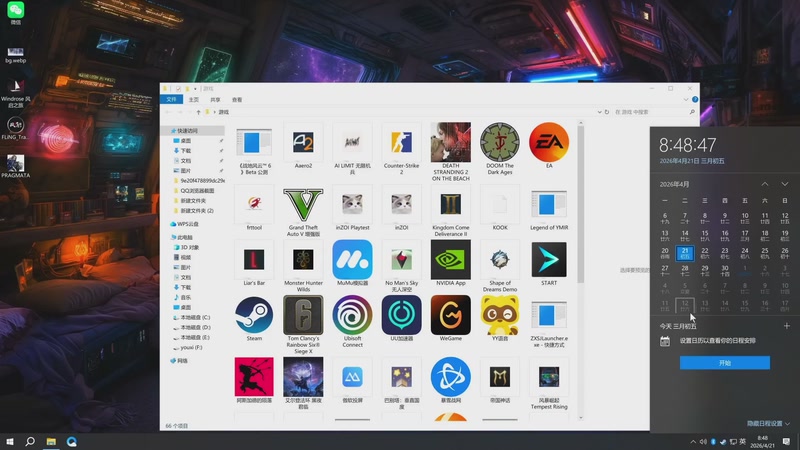Open the WeChat desktop shortcut
This screenshot has height=450, width=800.
15,13
